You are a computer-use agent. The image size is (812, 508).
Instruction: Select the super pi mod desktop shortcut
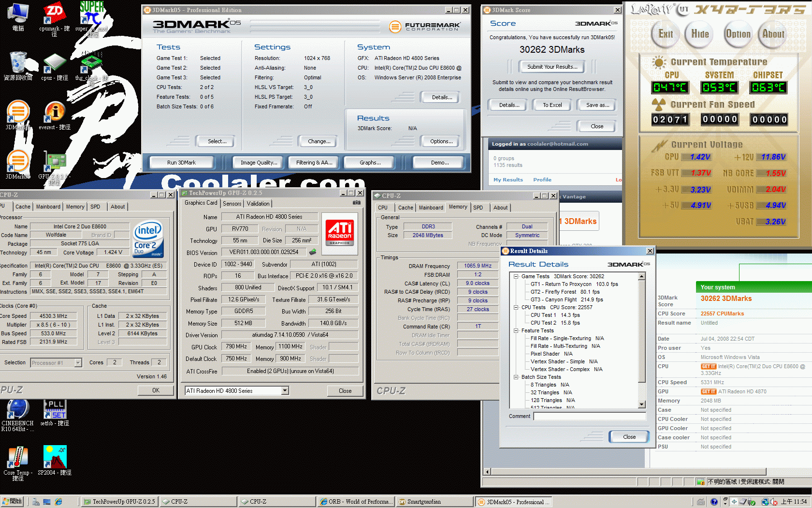click(x=91, y=19)
